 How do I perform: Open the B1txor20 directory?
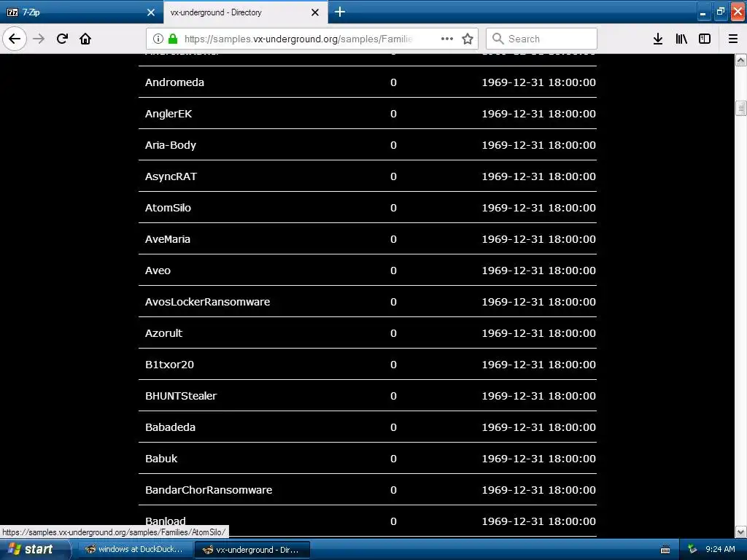click(169, 365)
